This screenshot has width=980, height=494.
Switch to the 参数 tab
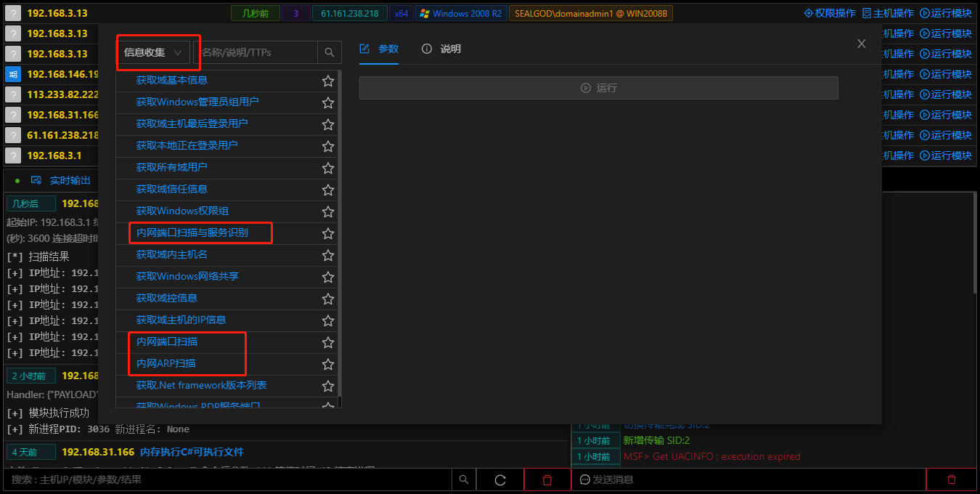pyautogui.click(x=380, y=49)
